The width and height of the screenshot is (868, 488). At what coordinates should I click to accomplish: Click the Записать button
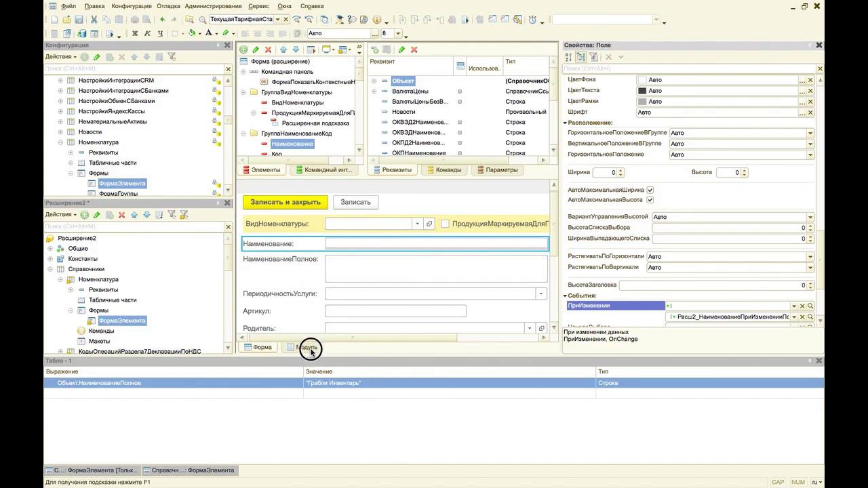(355, 202)
